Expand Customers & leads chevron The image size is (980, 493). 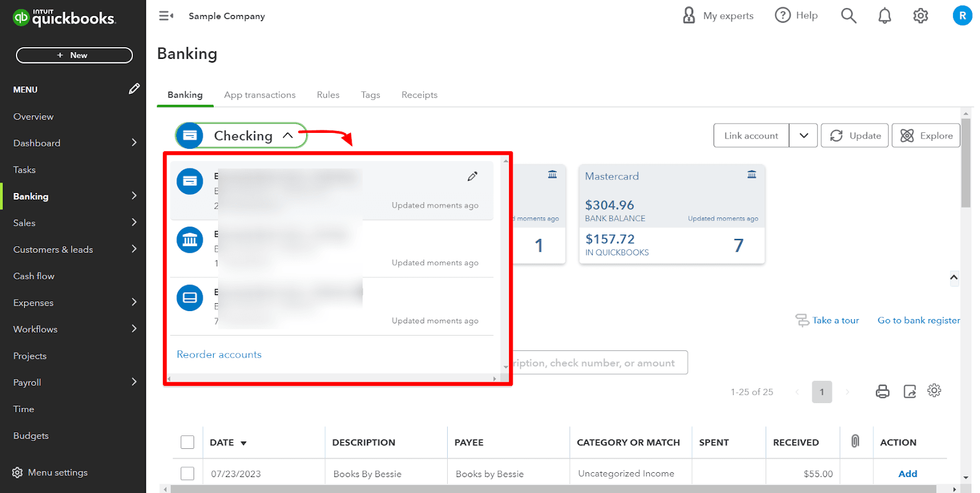click(x=134, y=249)
